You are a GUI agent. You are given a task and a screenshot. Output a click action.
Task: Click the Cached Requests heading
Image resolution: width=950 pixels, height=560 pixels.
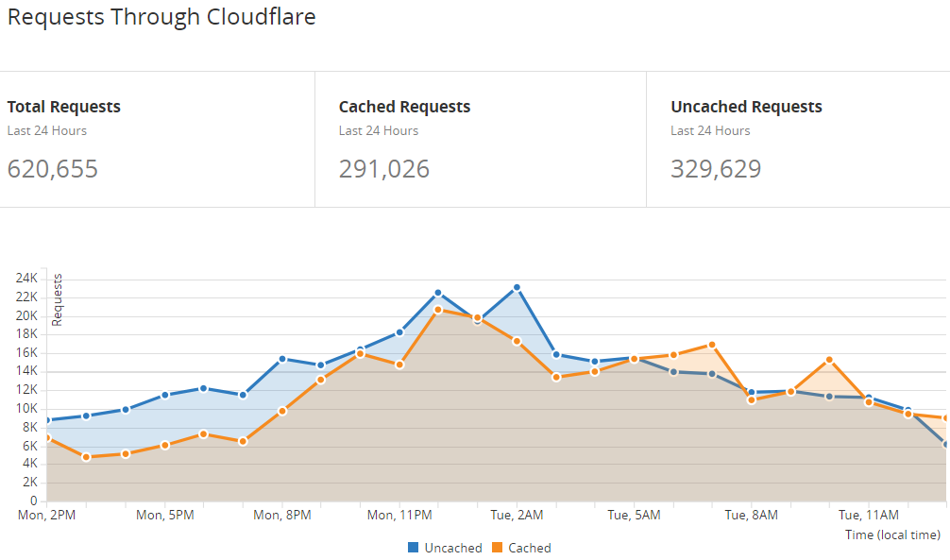(404, 107)
